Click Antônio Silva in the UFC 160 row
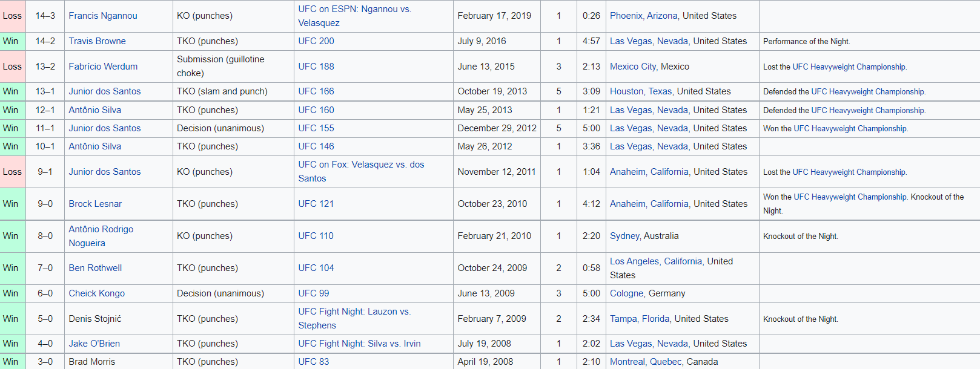The width and height of the screenshot is (980, 369). [95, 110]
